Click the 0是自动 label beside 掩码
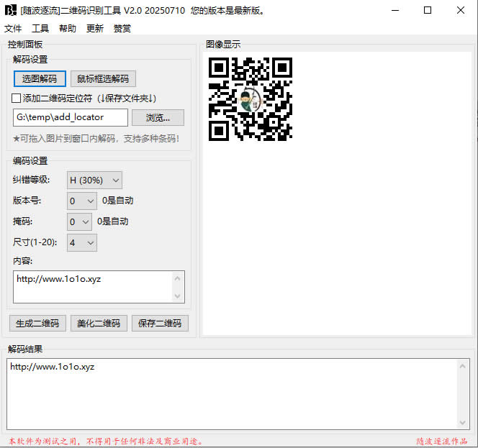This screenshot has height=448, width=478. click(x=113, y=221)
